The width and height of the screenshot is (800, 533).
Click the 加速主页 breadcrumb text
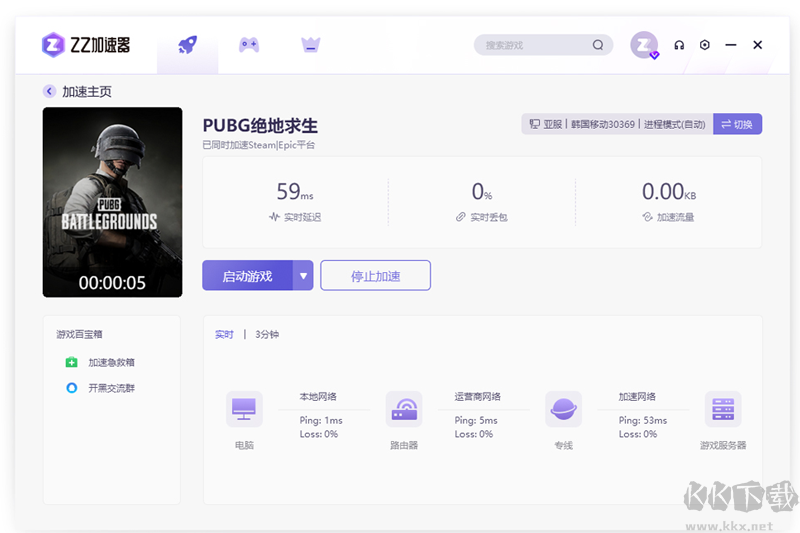point(87,91)
